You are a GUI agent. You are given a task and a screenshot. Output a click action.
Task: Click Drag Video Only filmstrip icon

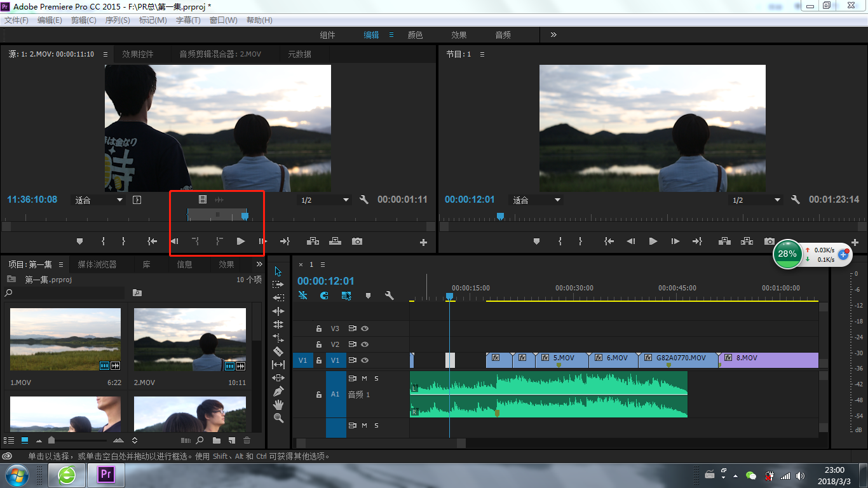tap(203, 200)
